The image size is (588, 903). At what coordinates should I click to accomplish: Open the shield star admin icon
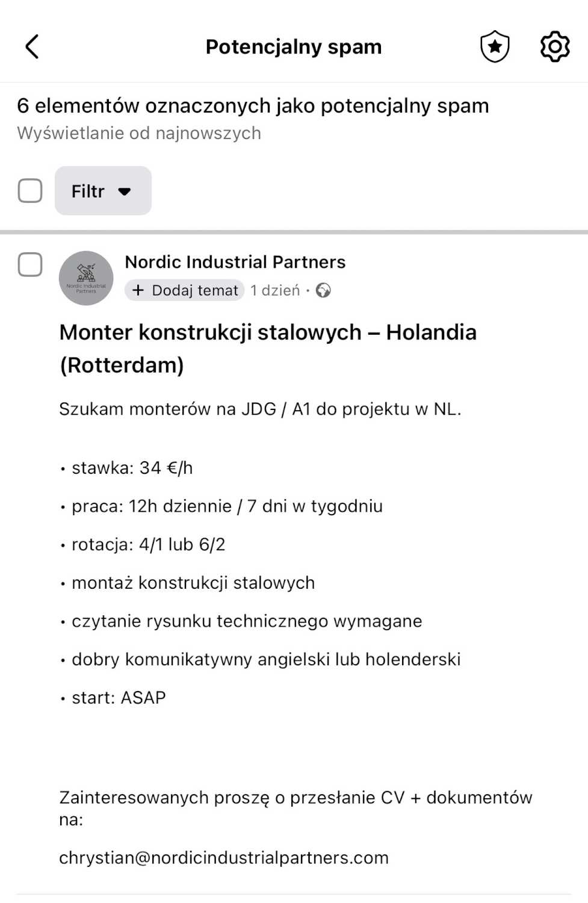(495, 46)
